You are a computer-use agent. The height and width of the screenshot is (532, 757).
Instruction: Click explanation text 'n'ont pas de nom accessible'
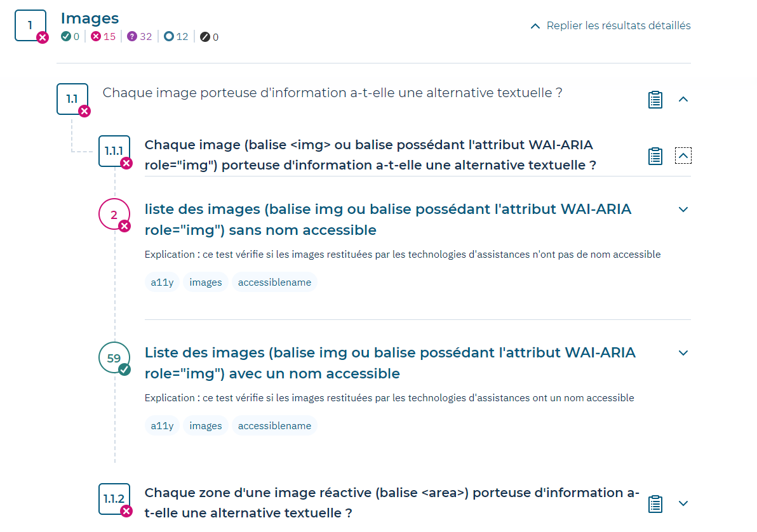[x=596, y=255]
